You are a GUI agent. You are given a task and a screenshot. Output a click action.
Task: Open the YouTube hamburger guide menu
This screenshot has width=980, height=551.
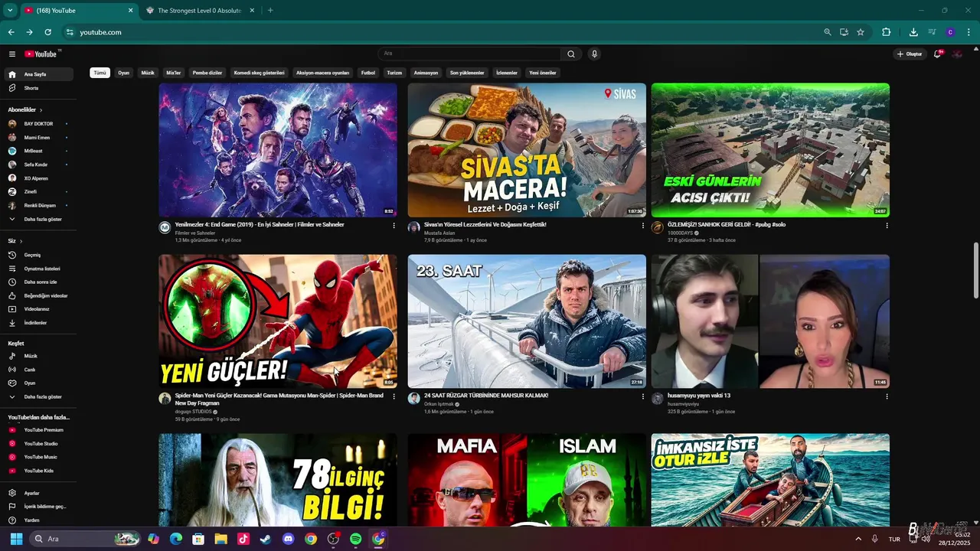pos(12,54)
